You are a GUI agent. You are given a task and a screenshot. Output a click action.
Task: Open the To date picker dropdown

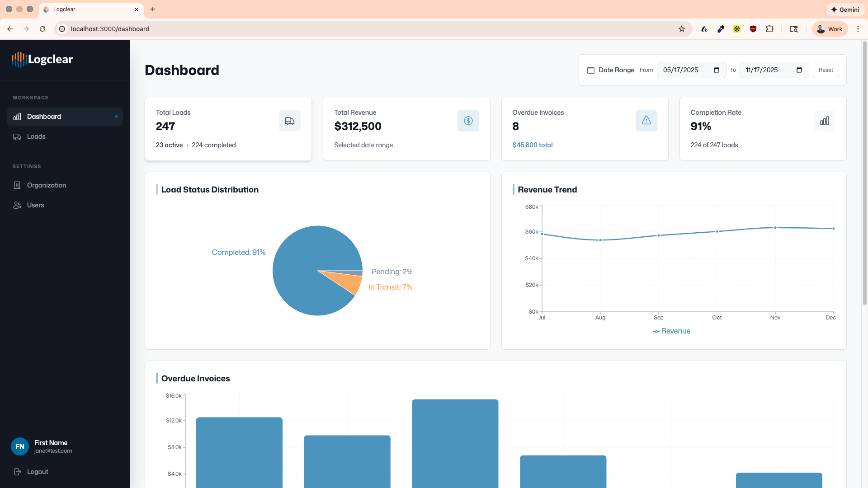[799, 70]
